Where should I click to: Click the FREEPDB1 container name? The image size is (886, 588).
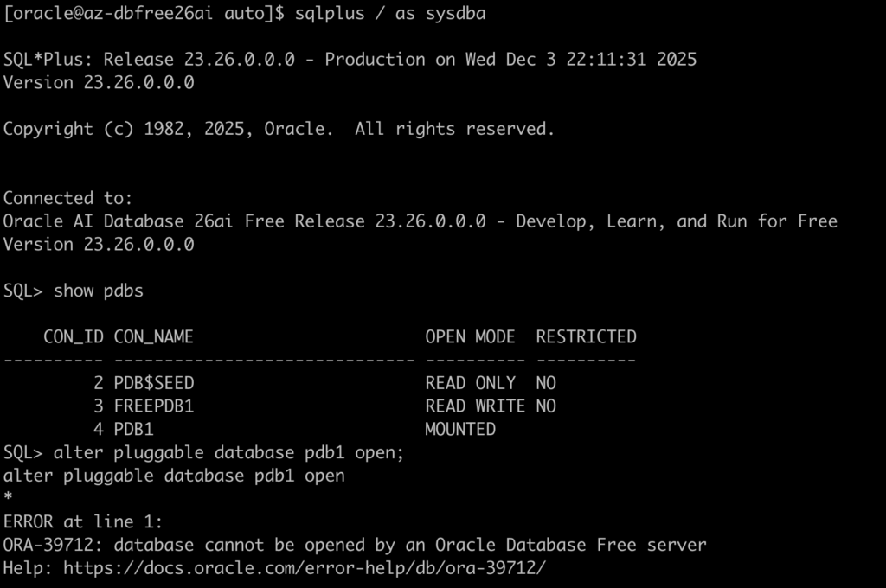click(154, 406)
